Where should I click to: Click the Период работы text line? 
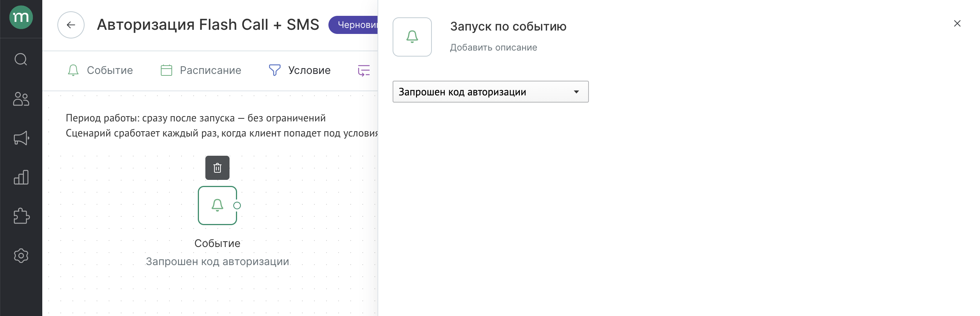[x=196, y=118]
